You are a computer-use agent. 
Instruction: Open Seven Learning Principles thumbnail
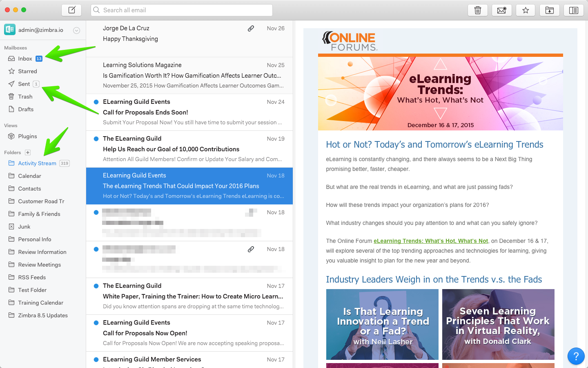(x=498, y=324)
